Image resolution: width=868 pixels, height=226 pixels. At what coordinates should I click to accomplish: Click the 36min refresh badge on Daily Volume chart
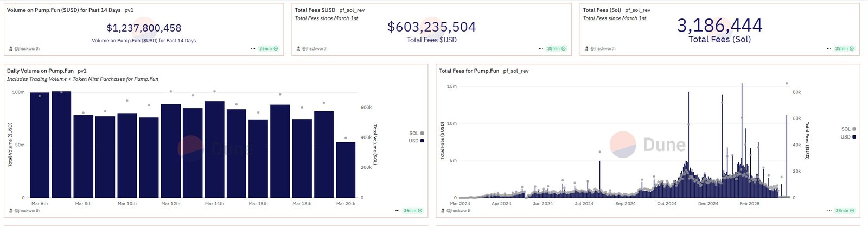coord(412,211)
